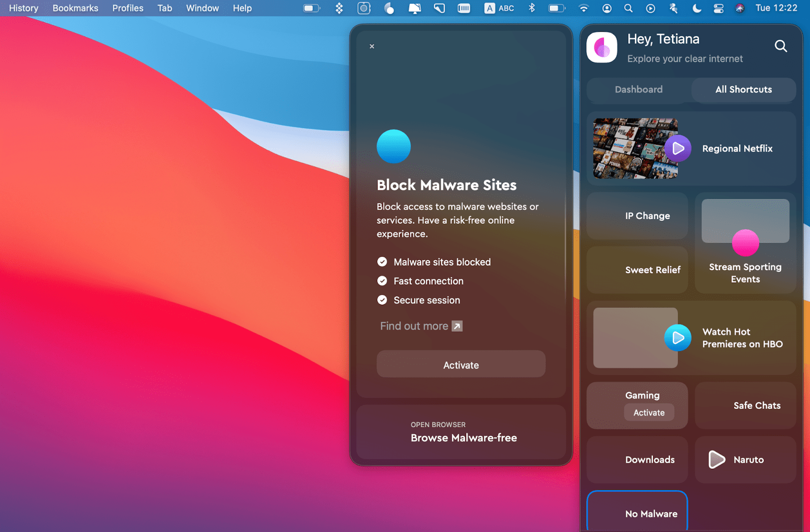
Task: Open the Downloads shortcut
Action: coord(637,460)
